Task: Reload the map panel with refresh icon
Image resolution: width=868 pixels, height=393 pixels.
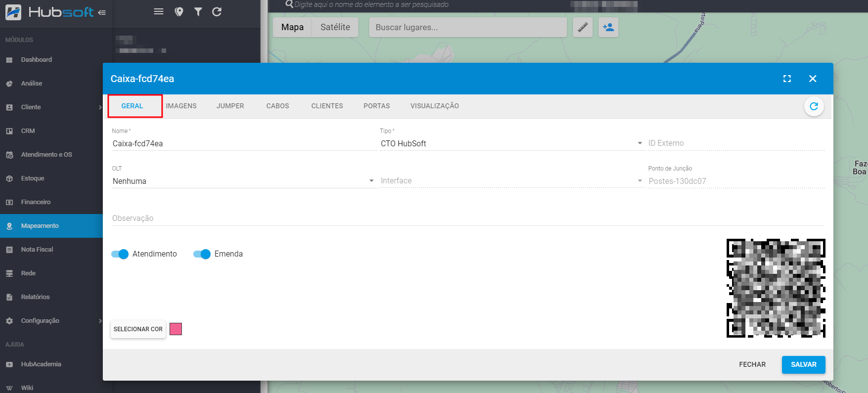Action: point(217,12)
